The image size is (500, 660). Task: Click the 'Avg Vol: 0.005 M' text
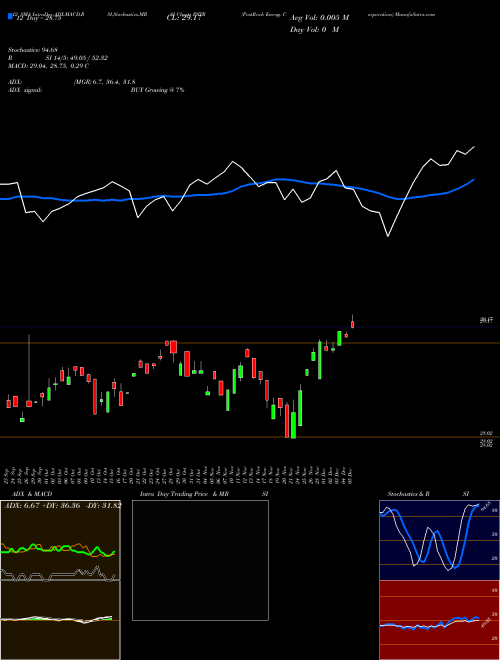pyautogui.click(x=319, y=18)
